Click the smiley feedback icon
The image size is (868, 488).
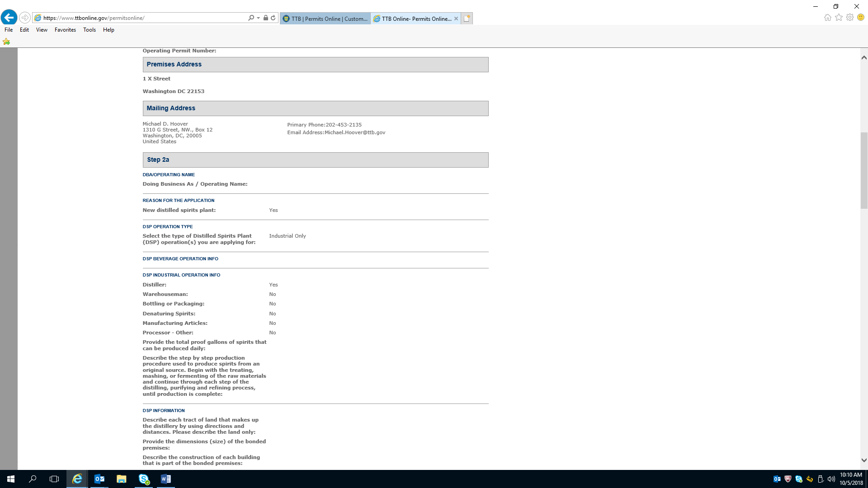tap(861, 18)
